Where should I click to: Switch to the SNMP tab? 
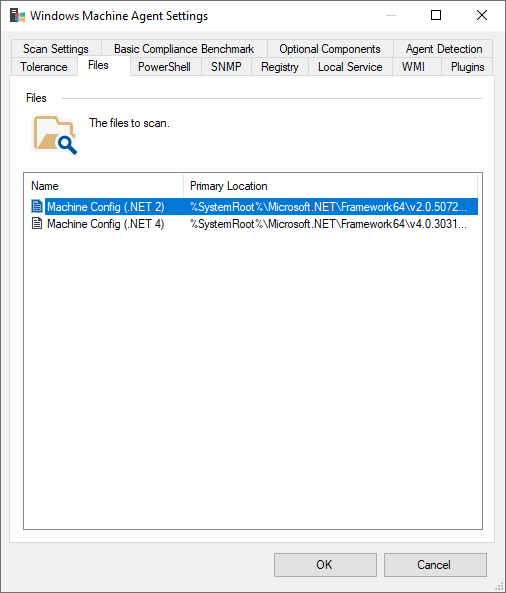[x=226, y=67]
